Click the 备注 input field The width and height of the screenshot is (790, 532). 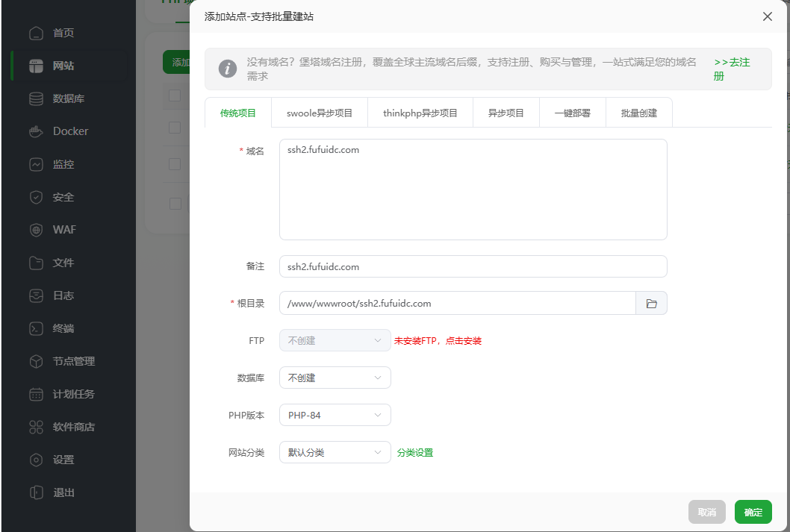click(473, 267)
